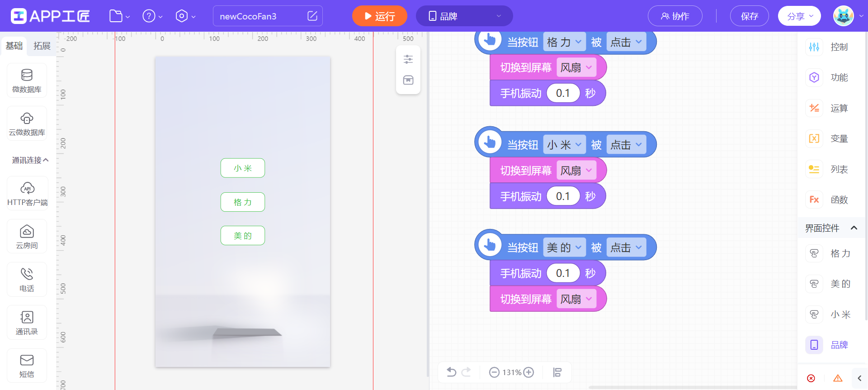Select the 通讯录 component
868x390 pixels.
coord(27,323)
